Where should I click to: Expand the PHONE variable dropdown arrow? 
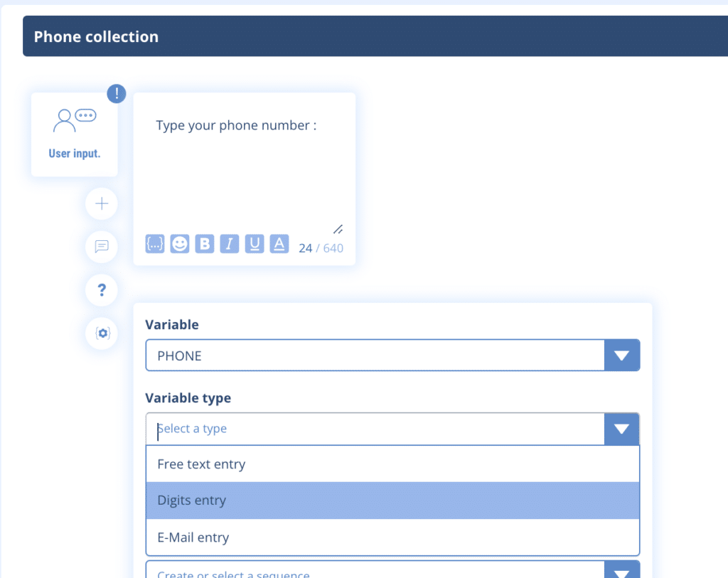click(x=621, y=355)
